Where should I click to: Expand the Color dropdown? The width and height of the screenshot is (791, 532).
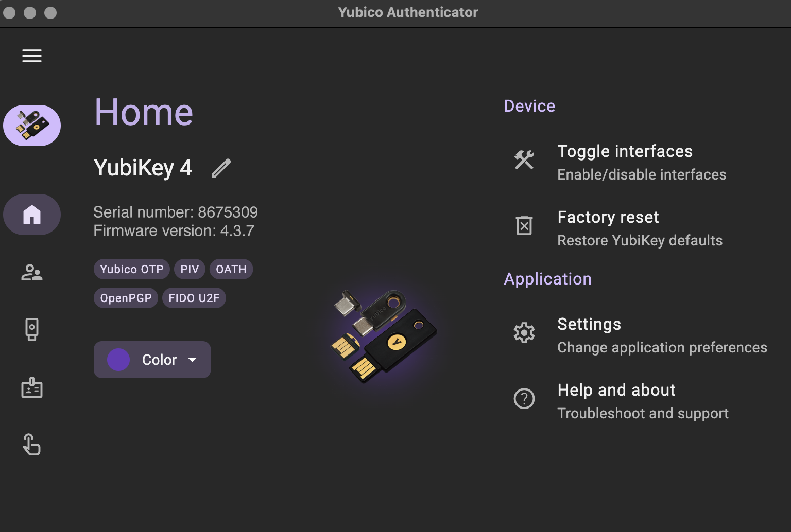point(152,360)
